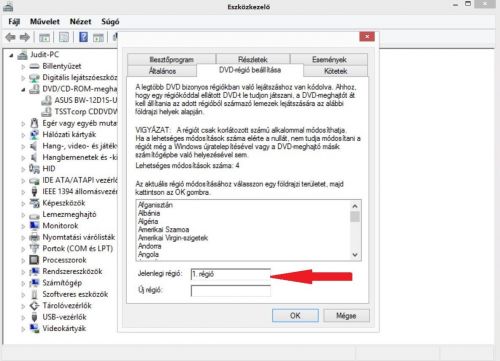The height and width of the screenshot is (361, 500).
Task: Open the Nézet menu
Action: [x=80, y=22]
